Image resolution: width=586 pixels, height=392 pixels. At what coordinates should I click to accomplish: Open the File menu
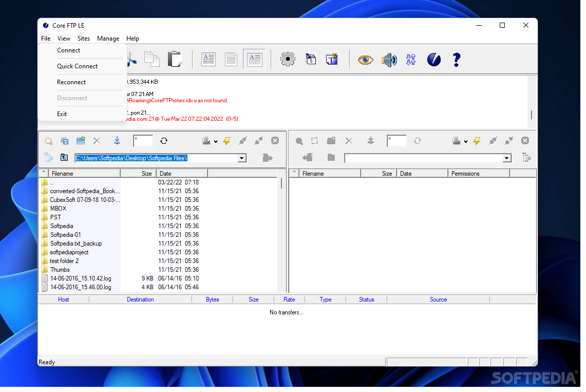pyautogui.click(x=46, y=39)
